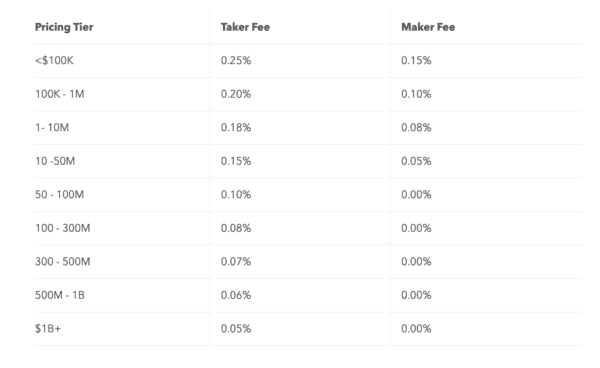Click the 0.07% taker fee value
600x368 pixels.
(x=236, y=262)
